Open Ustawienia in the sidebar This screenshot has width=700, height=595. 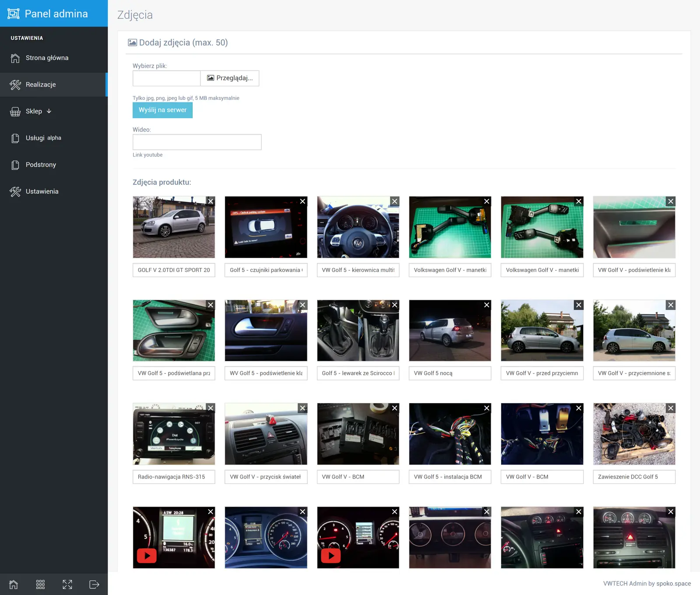tap(42, 191)
